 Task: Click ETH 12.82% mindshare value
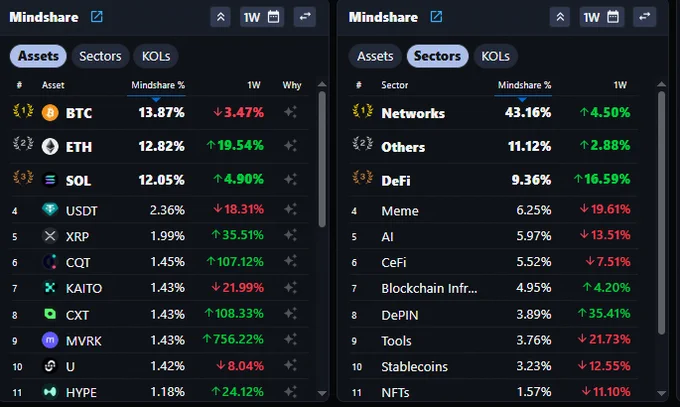coord(161,146)
